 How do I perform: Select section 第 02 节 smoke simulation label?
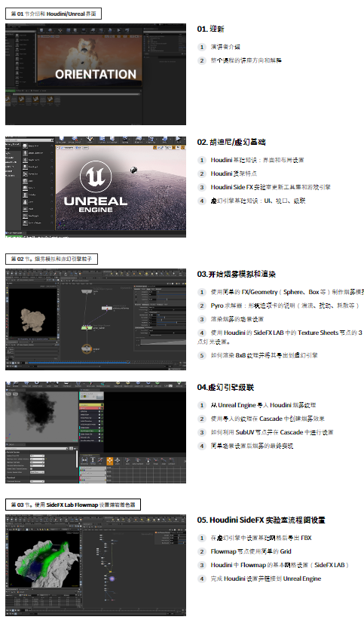point(51,259)
